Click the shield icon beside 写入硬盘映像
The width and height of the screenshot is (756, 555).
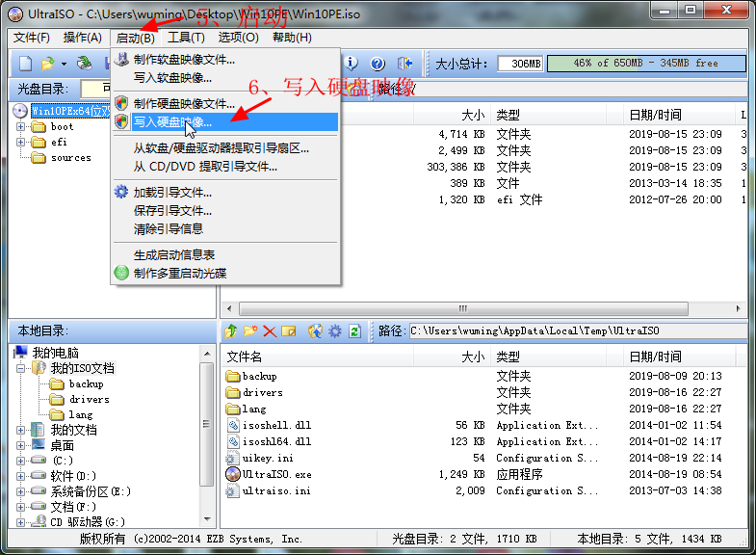pos(121,121)
